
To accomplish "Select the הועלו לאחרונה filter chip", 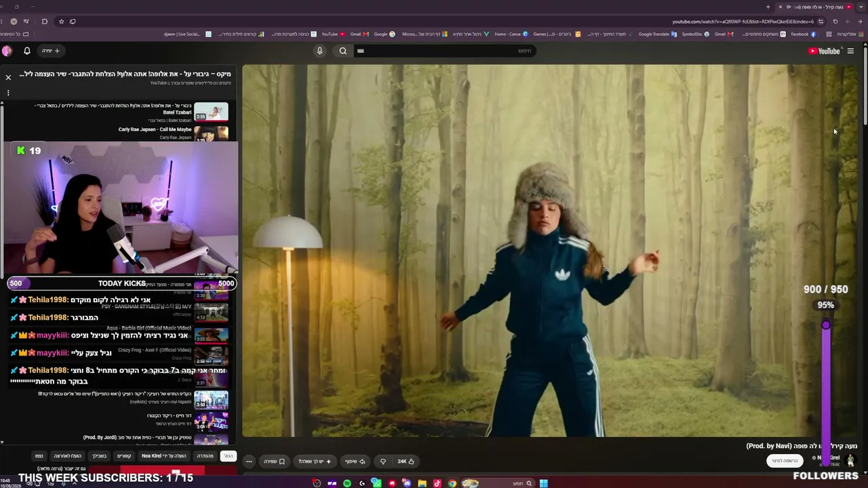I will pos(67,456).
